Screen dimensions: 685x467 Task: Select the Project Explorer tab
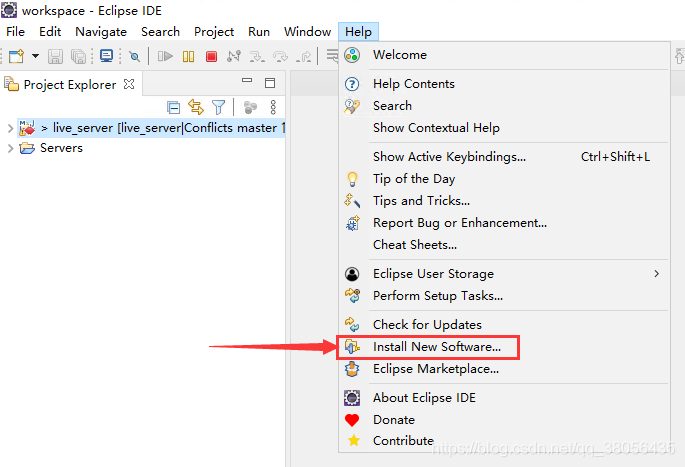pos(71,84)
